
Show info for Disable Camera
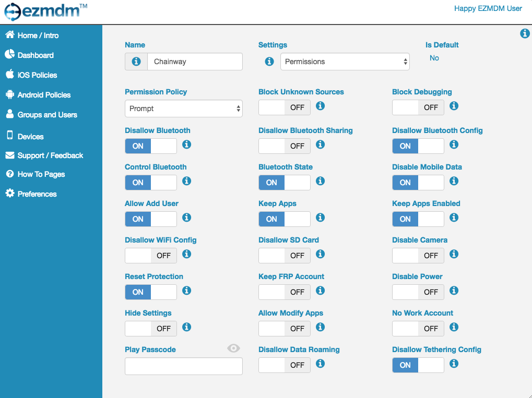tap(454, 254)
